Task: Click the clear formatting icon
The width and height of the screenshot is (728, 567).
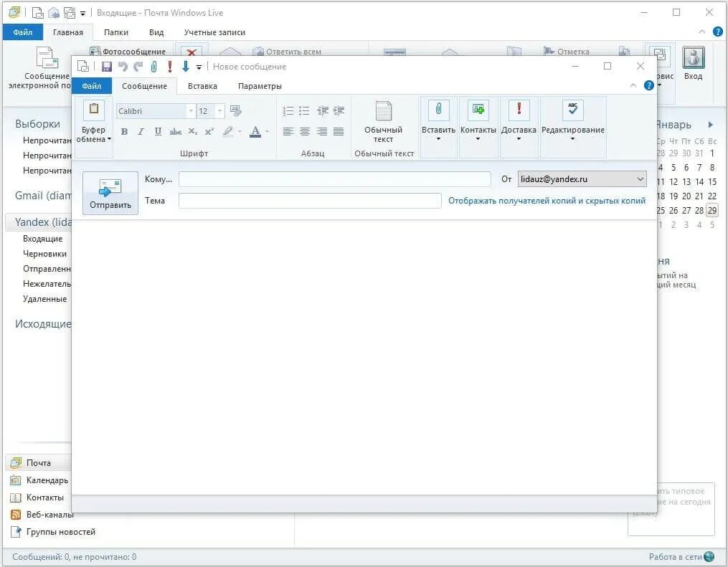Action: tap(235, 111)
